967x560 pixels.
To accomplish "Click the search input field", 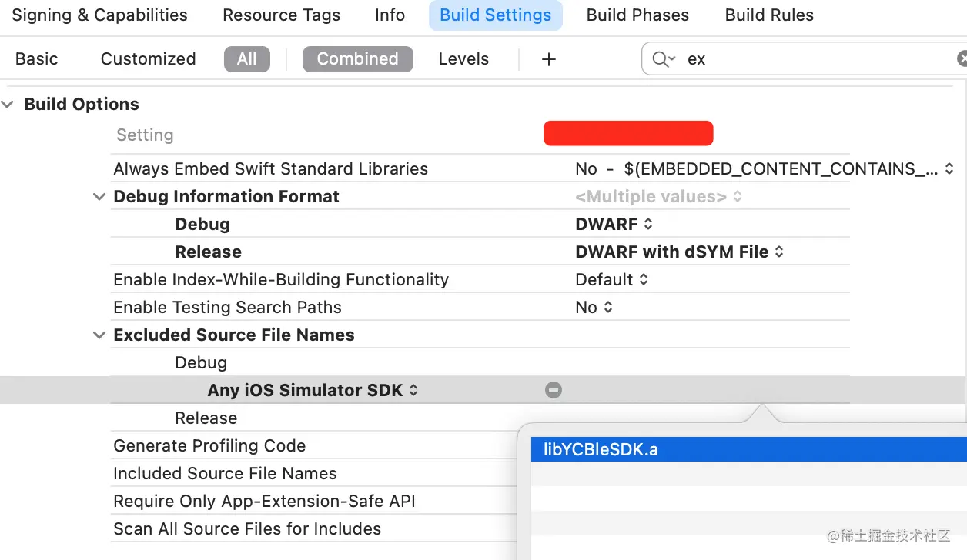I will pyautogui.click(x=808, y=59).
